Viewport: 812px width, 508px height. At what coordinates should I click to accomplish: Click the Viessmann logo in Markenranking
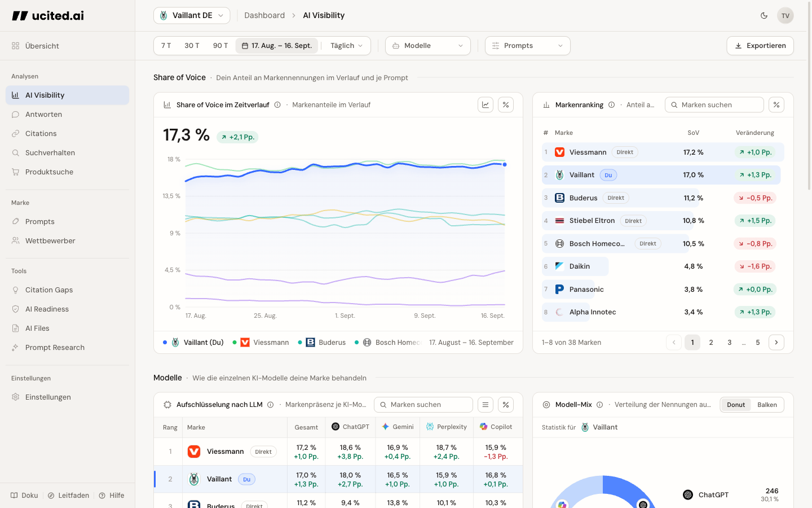point(560,152)
